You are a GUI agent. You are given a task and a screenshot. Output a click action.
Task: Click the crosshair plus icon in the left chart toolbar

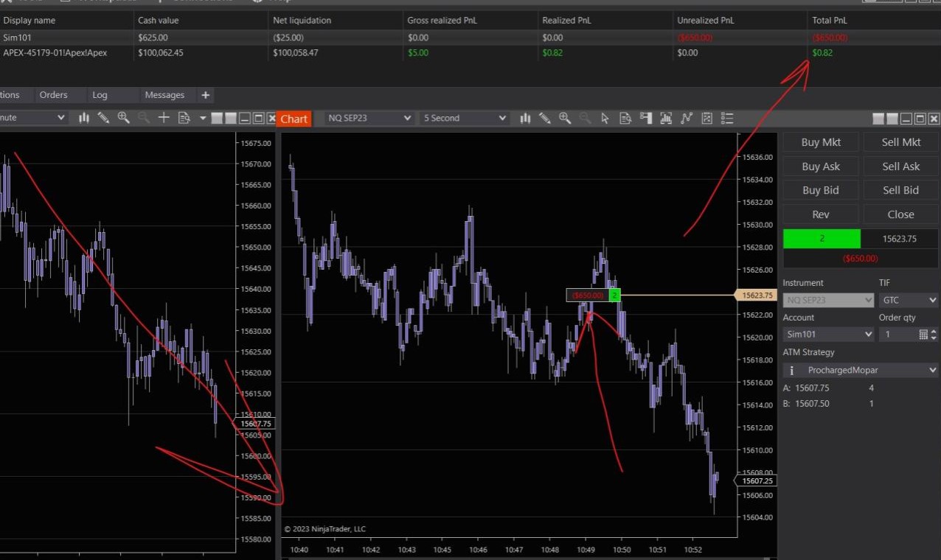tap(164, 117)
